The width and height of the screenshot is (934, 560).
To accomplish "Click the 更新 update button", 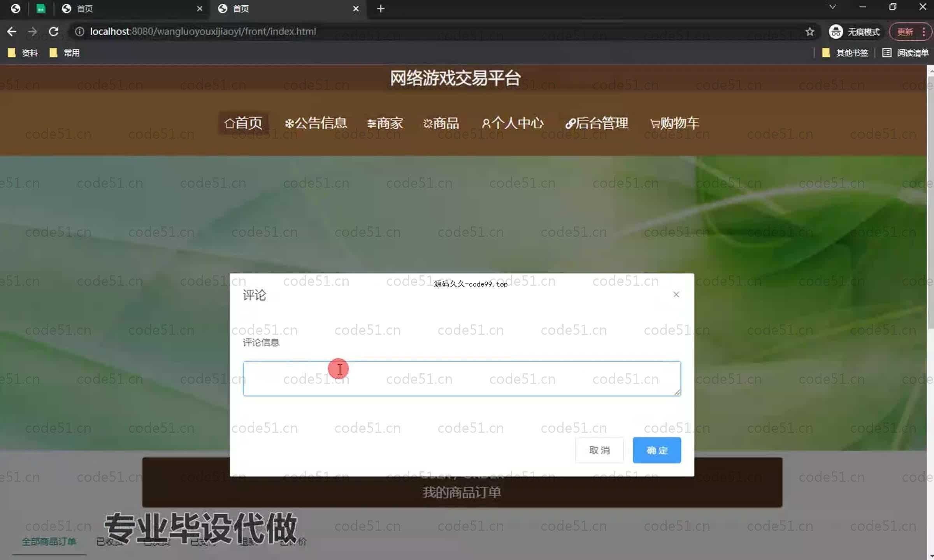I will tap(905, 31).
